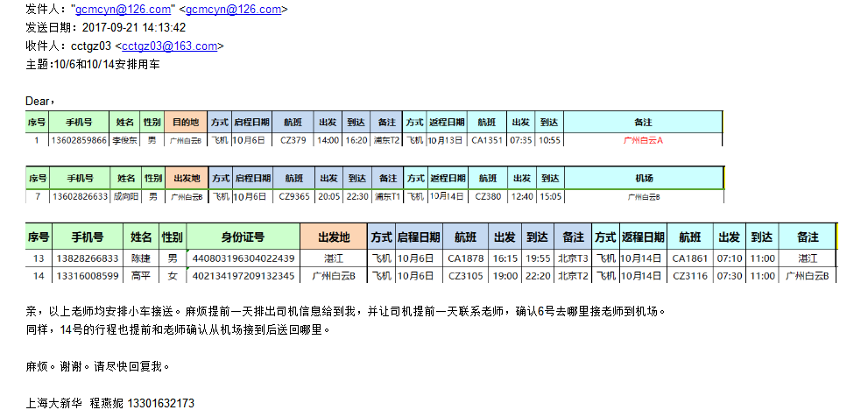Select the name cell 成向阳
This screenshot has width=868, height=410.
[127, 197]
